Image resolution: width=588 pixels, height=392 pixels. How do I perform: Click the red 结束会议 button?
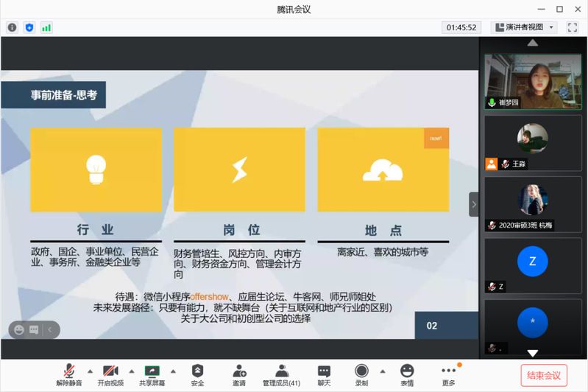544,375
